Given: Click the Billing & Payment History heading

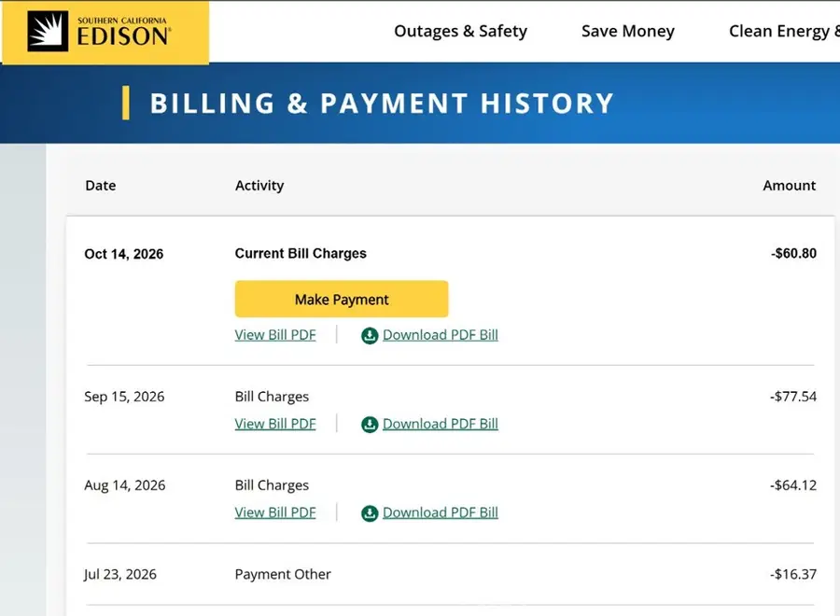Looking at the screenshot, I should (x=382, y=104).
